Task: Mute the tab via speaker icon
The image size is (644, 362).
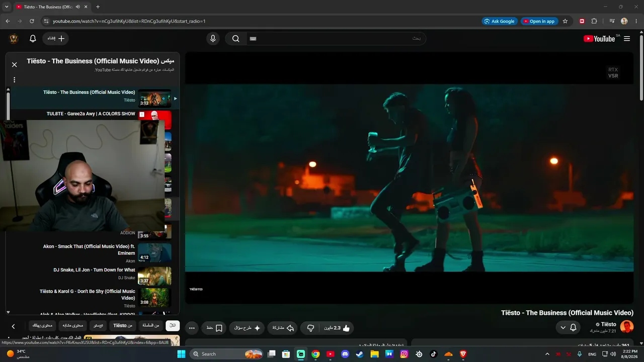Action: coord(77,7)
